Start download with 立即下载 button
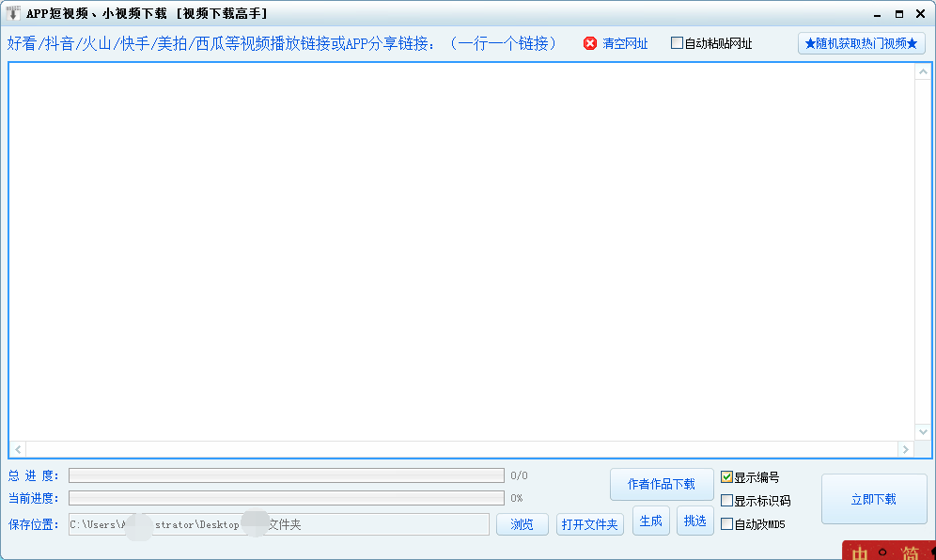Viewport: 936px width, 560px height. [x=874, y=499]
